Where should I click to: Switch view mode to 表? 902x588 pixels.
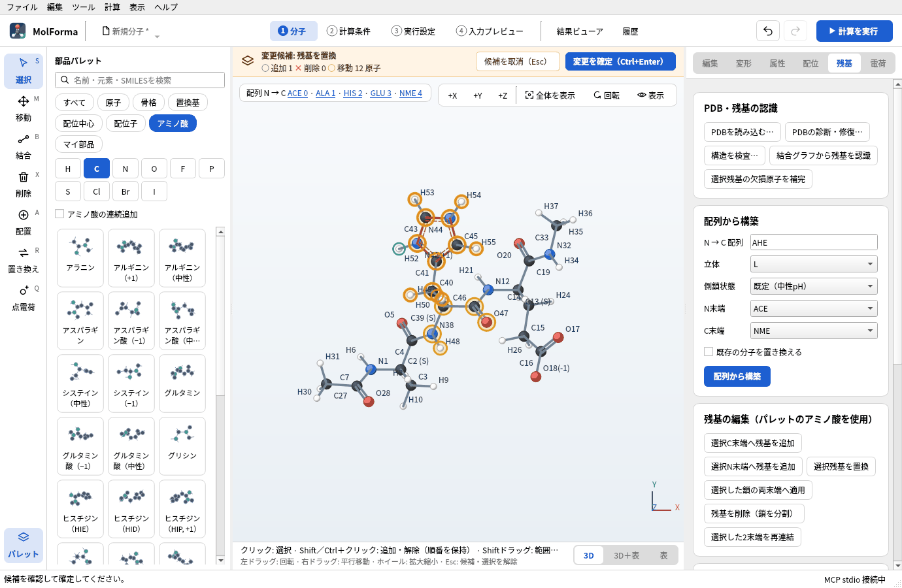[x=663, y=555]
